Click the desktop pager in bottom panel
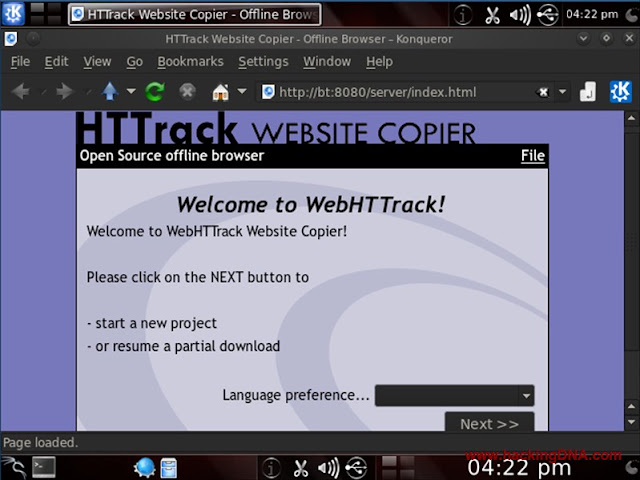Screen dimensions: 640x480 tap(398, 467)
